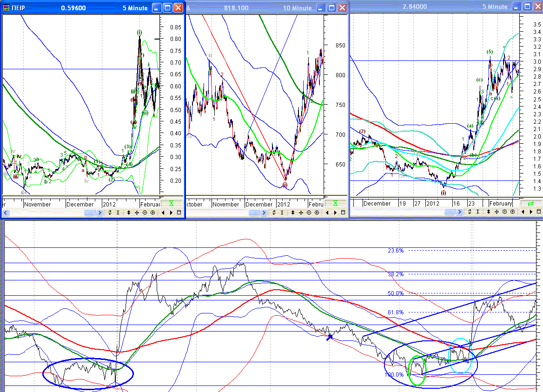Click the vertical stretch arrows icon in the 10 Minute chart toolbar
Viewport: 543px width, 392px height.
coord(292,213)
